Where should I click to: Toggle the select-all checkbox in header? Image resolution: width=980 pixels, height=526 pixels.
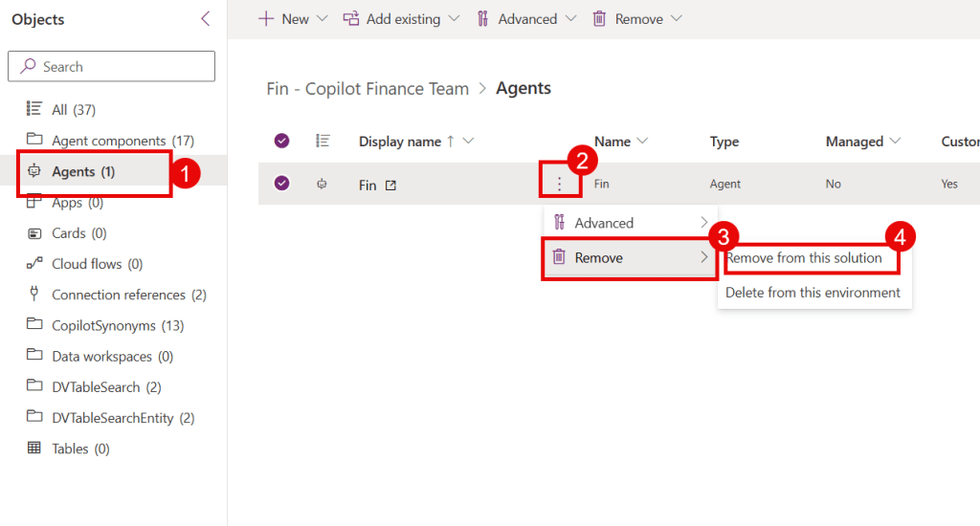pos(281,142)
